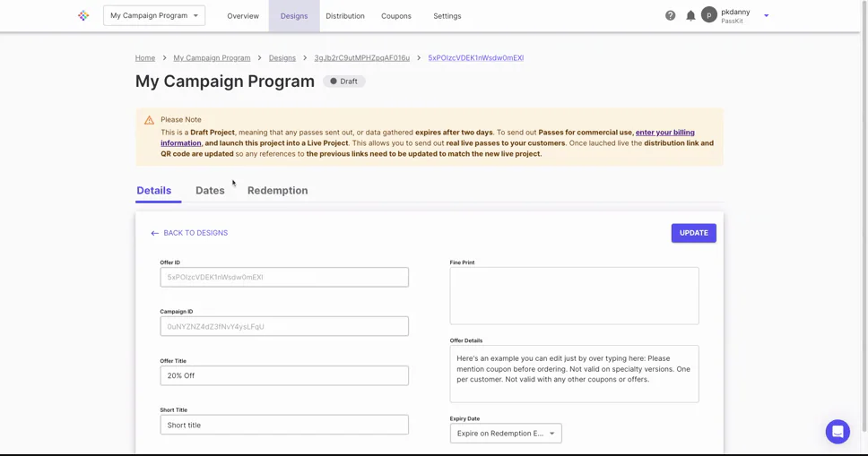
Task: Open the chat support bubble
Action: [x=838, y=431]
